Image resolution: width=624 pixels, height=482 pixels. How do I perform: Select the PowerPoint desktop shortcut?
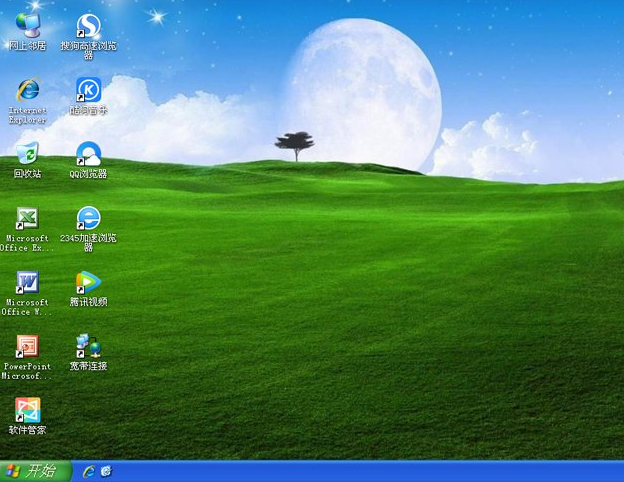point(28,347)
